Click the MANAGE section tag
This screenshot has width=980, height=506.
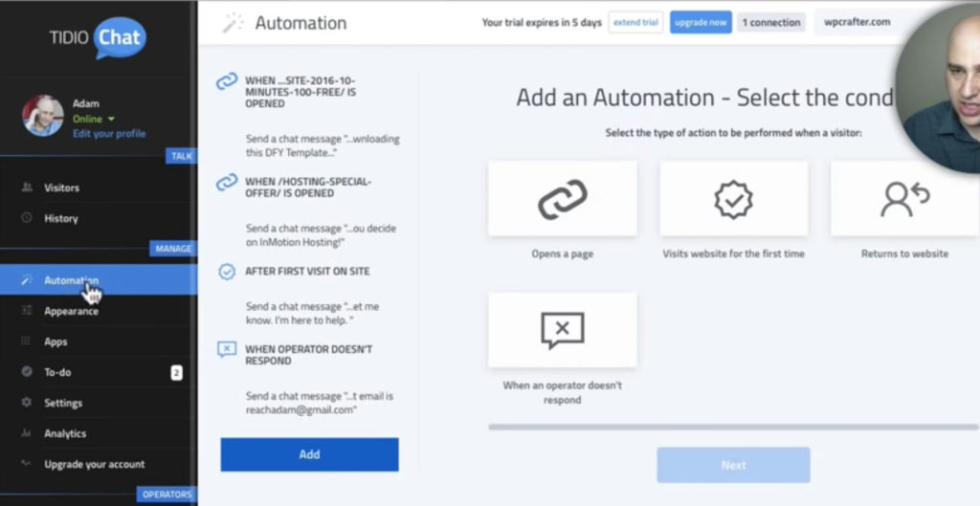pos(173,249)
